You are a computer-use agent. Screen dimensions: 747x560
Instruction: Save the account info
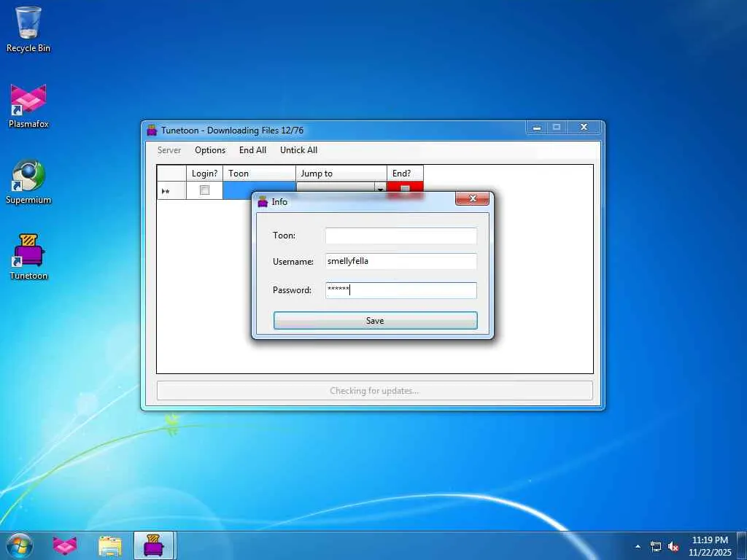coord(375,321)
